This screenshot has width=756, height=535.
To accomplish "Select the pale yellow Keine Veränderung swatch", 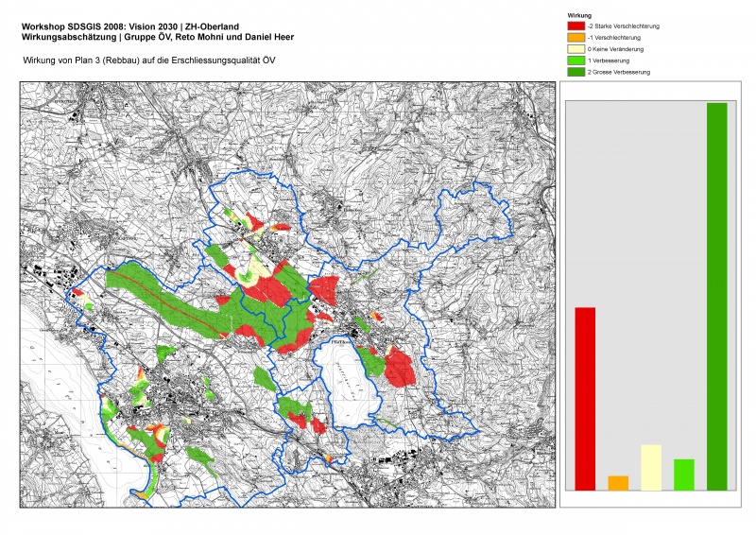I will tap(576, 49).
